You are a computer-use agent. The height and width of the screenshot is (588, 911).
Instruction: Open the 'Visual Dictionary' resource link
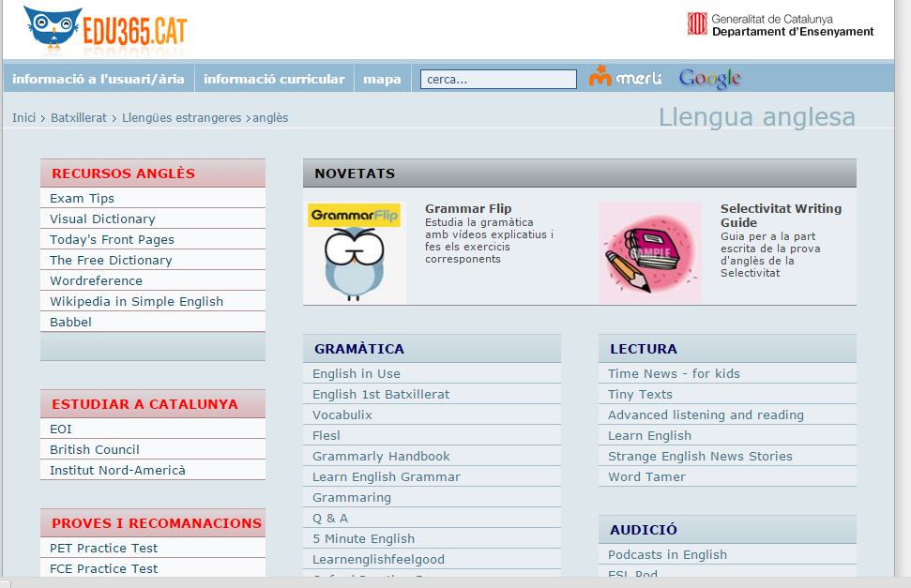point(102,219)
